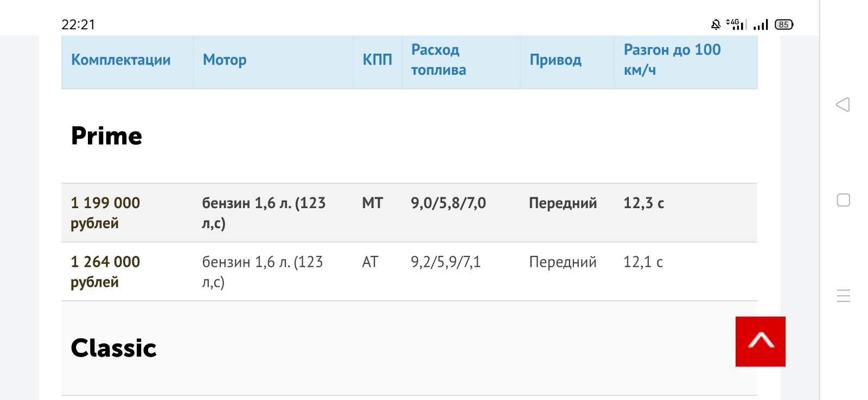This screenshot has height=400, width=868.
Task: Tap the second signal bars icon
Action: [x=761, y=24]
